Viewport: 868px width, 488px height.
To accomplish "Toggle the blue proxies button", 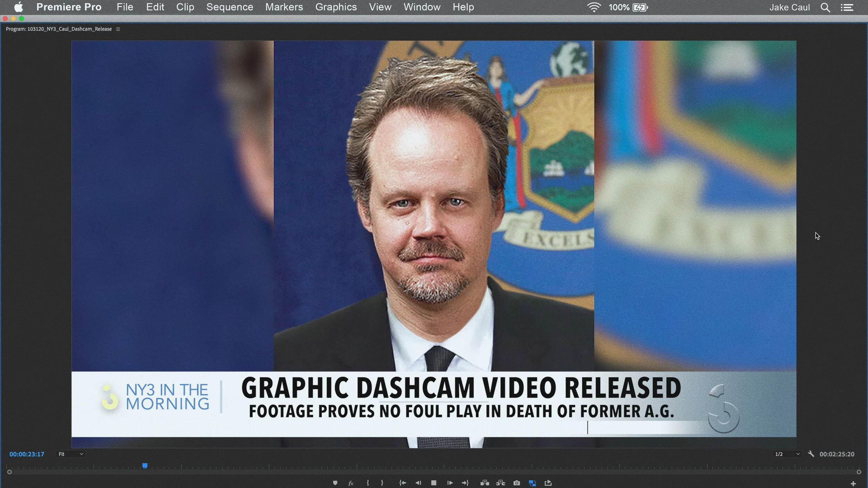I will (533, 483).
